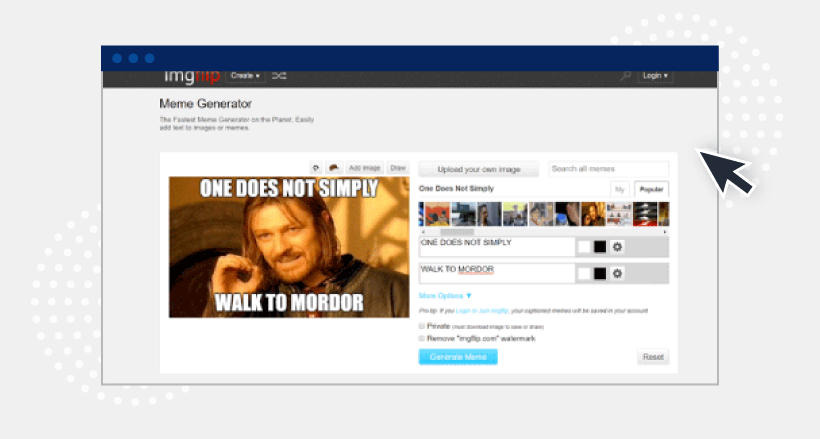Click the Add Image button

pyautogui.click(x=365, y=168)
